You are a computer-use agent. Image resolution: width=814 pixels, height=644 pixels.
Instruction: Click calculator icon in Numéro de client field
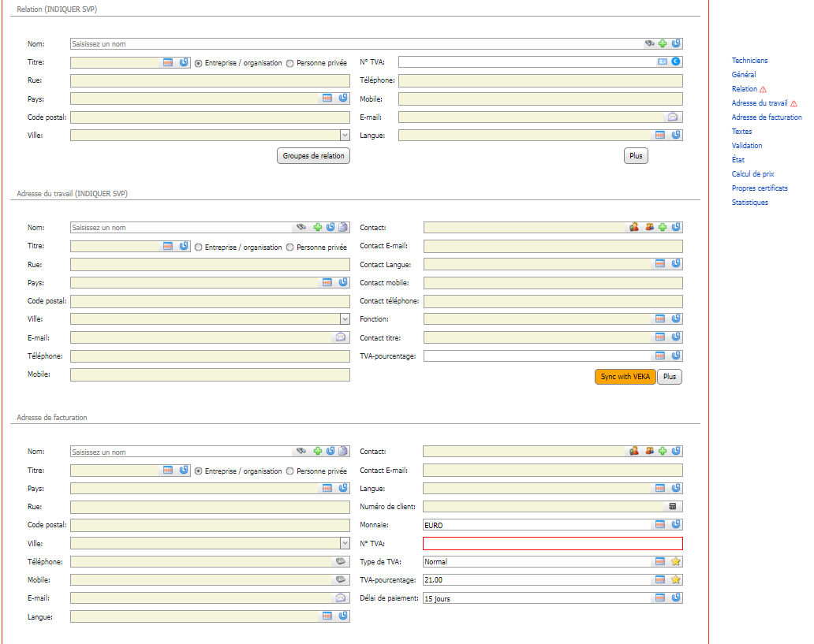coord(673,507)
